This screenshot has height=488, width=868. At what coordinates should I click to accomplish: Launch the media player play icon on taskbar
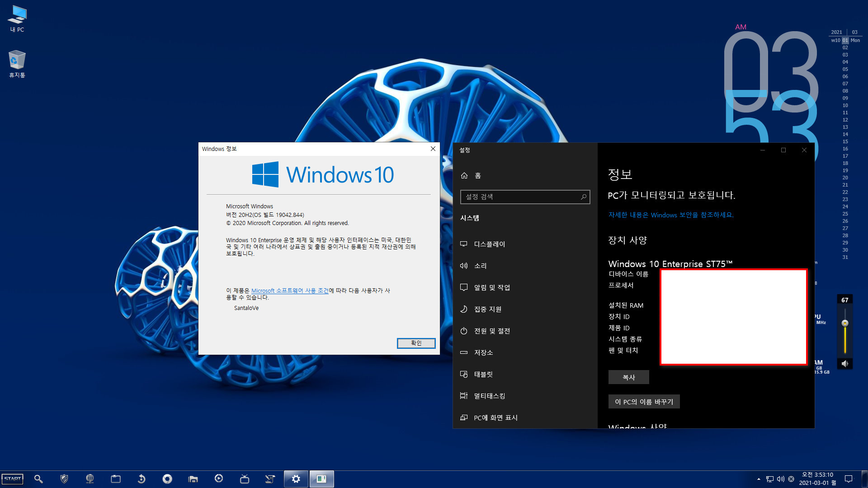coord(219,479)
